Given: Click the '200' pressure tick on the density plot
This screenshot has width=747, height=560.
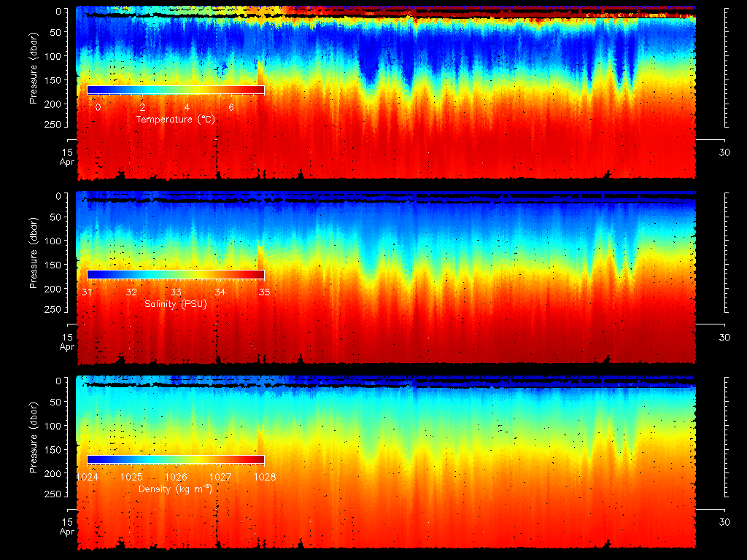Looking at the screenshot, I should (x=53, y=473).
